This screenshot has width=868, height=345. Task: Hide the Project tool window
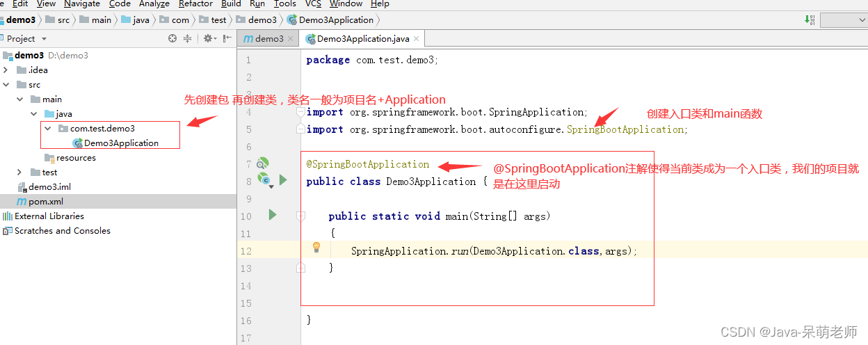(226, 39)
